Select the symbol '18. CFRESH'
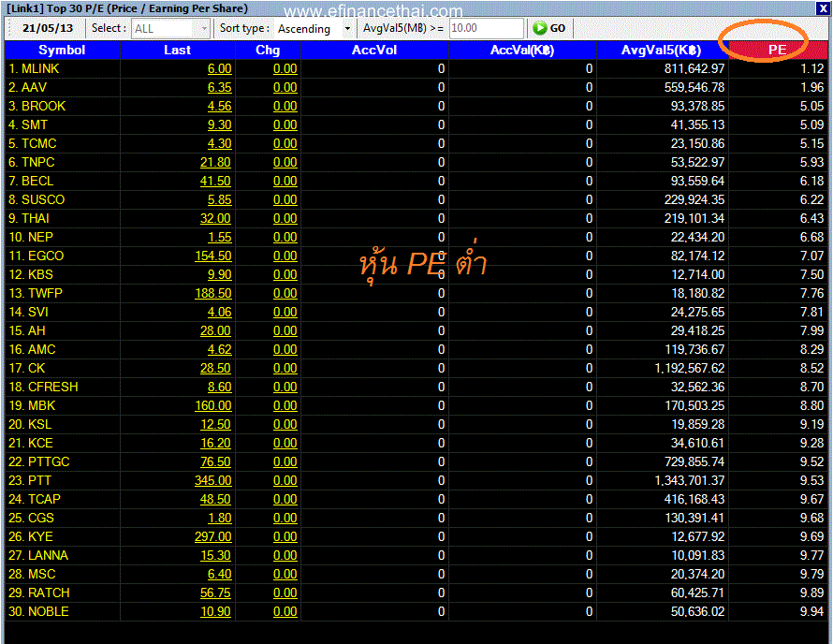Image resolution: width=833 pixels, height=644 pixels. (43, 387)
